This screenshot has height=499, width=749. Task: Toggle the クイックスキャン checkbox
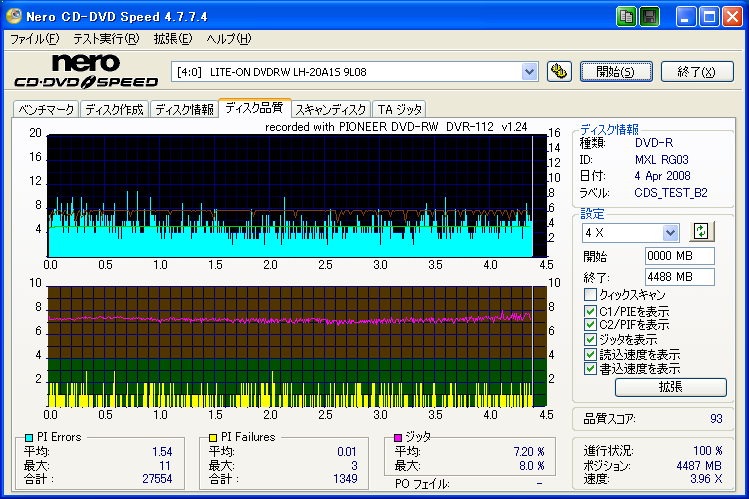590,294
